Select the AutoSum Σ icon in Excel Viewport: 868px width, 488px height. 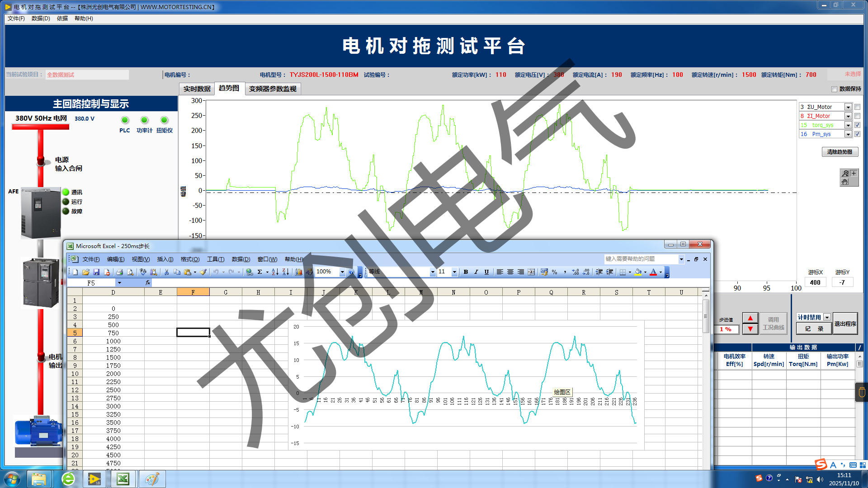(260, 272)
